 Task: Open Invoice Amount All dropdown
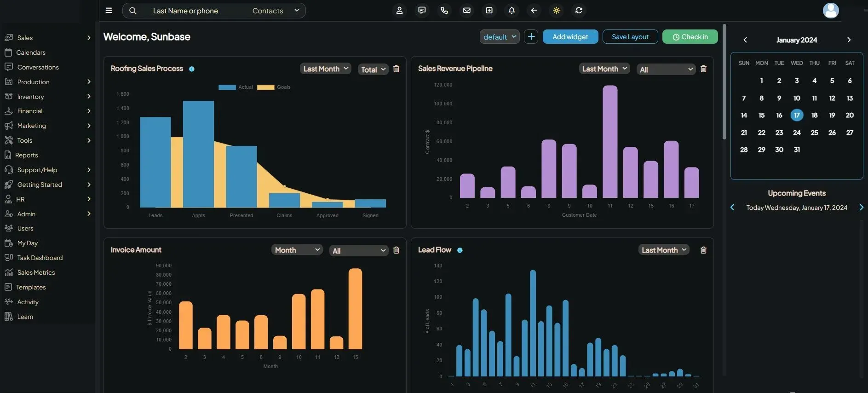coord(359,251)
